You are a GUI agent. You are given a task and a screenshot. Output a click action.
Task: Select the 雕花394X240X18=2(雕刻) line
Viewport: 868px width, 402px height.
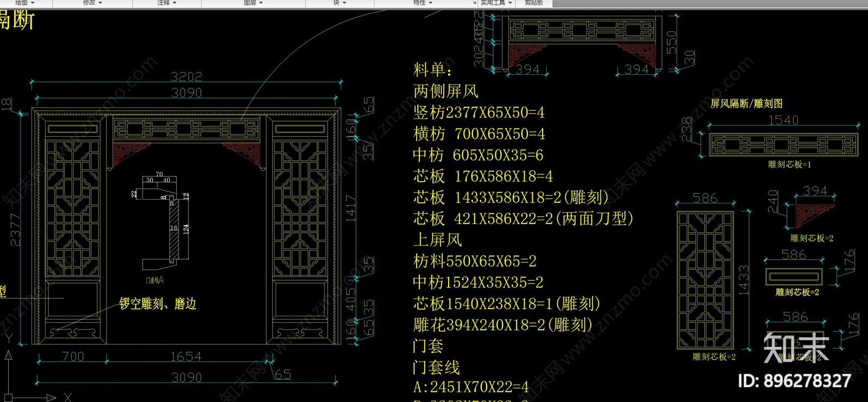(502, 324)
